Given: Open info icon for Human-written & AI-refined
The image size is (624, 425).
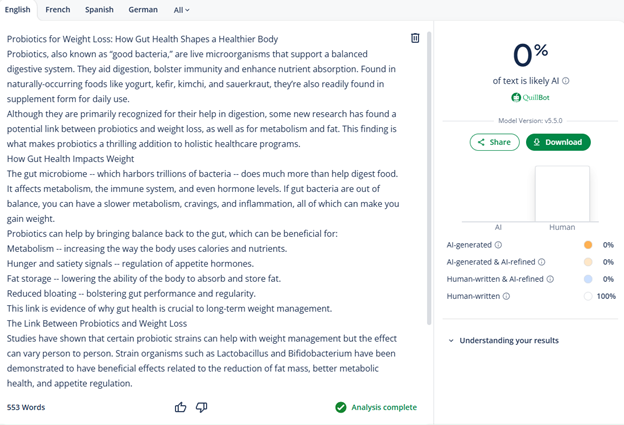Looking at the screenshot, I should (550, 279).
